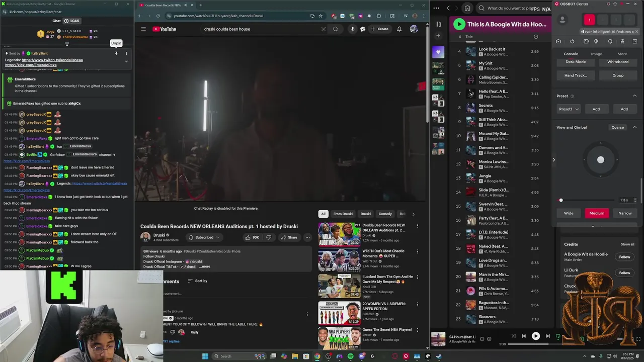
Task: Click the YouTube logo home link
Action: [165, 29]
